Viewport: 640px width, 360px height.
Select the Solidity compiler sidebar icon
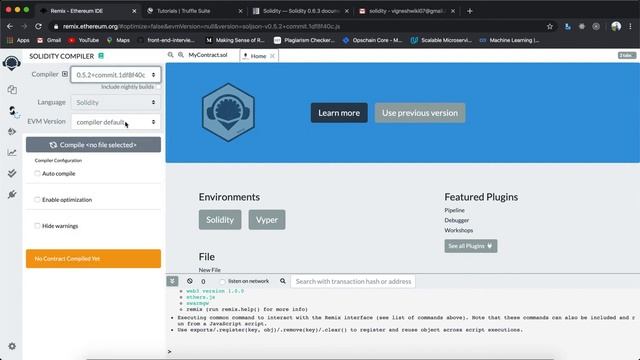[x=13, y=111]
